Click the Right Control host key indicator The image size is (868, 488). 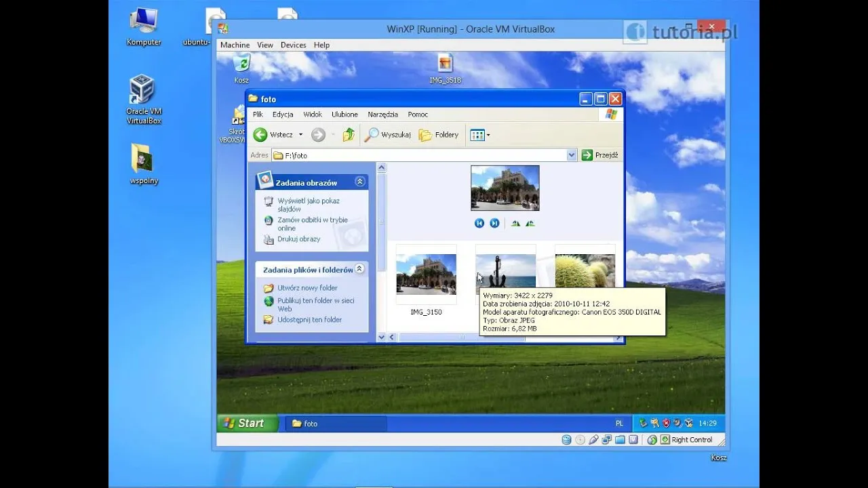692,440
